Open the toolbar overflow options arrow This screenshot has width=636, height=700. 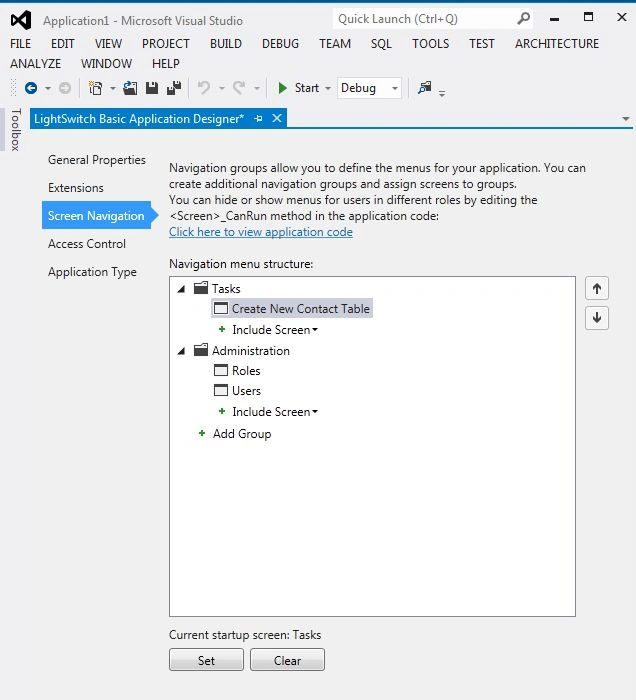click(x=442, y=94)
